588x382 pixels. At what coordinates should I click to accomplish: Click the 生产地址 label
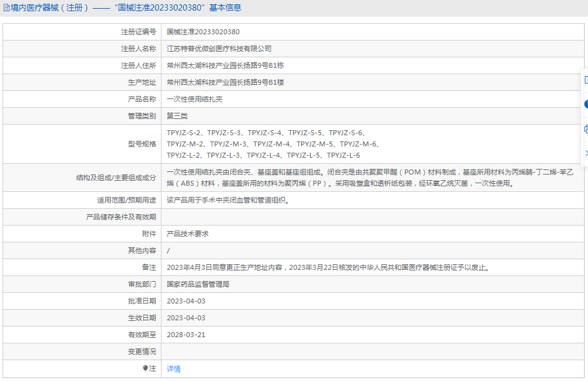click(x=142, y=82)
